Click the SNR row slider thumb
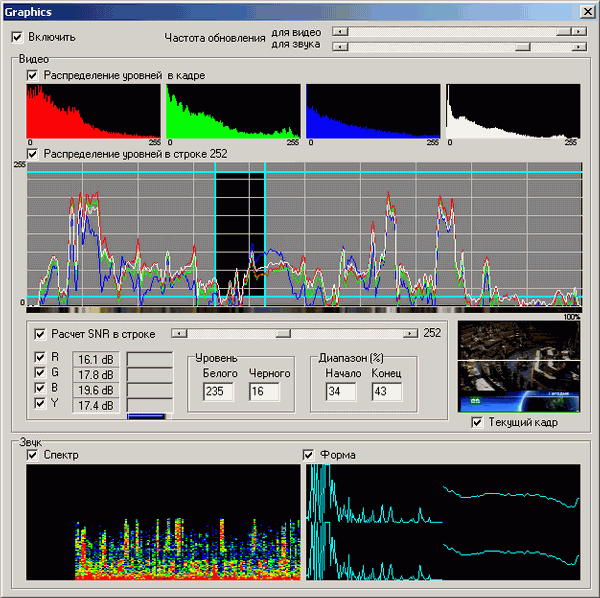 (x=283, y=333)
